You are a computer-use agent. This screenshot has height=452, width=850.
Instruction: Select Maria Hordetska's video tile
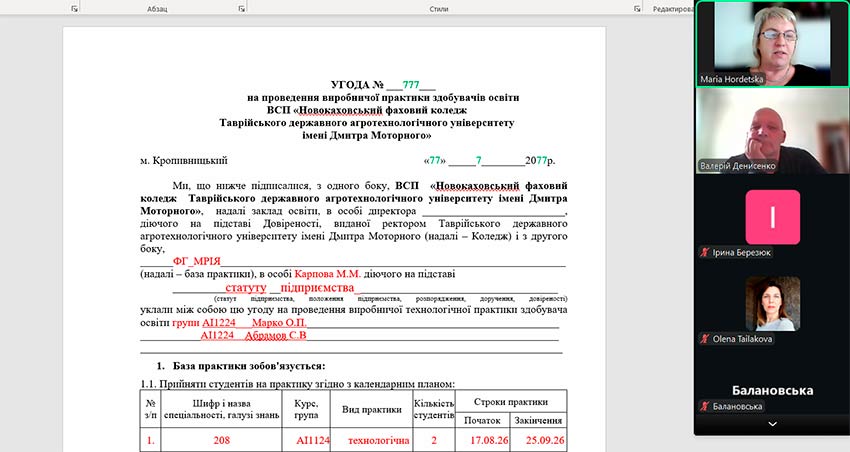coord(772,43)
